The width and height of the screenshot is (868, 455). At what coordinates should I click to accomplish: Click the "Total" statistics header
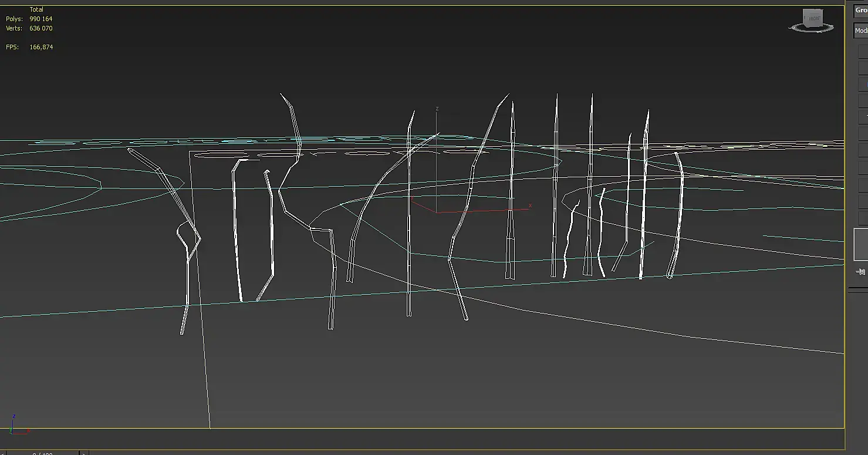pos(36,9)
